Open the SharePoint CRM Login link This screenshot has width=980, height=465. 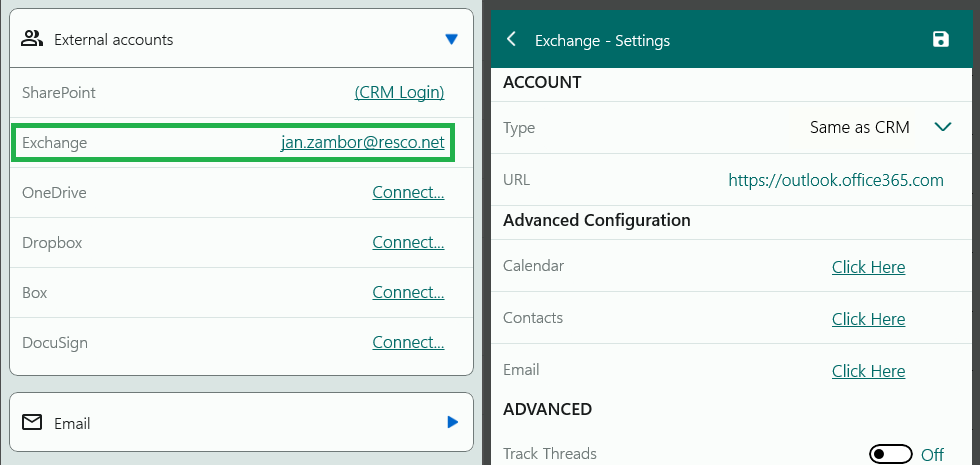coord(399,93)
